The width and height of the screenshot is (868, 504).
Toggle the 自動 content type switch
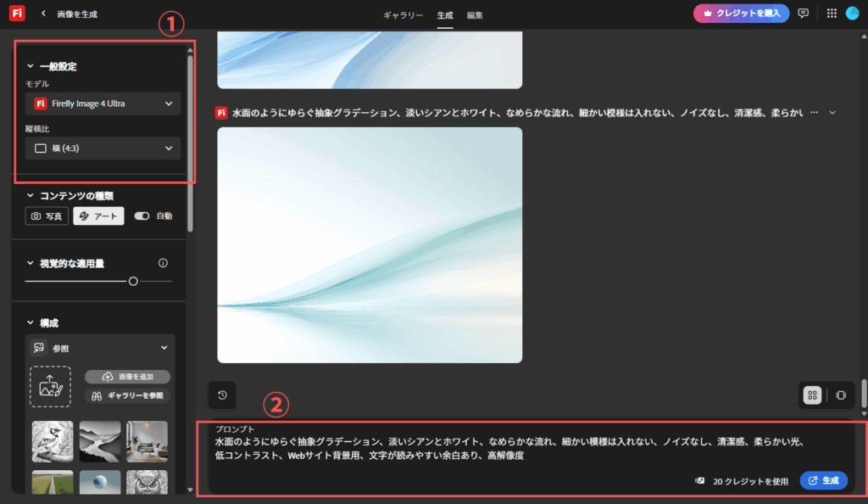[x=142, y=216]
